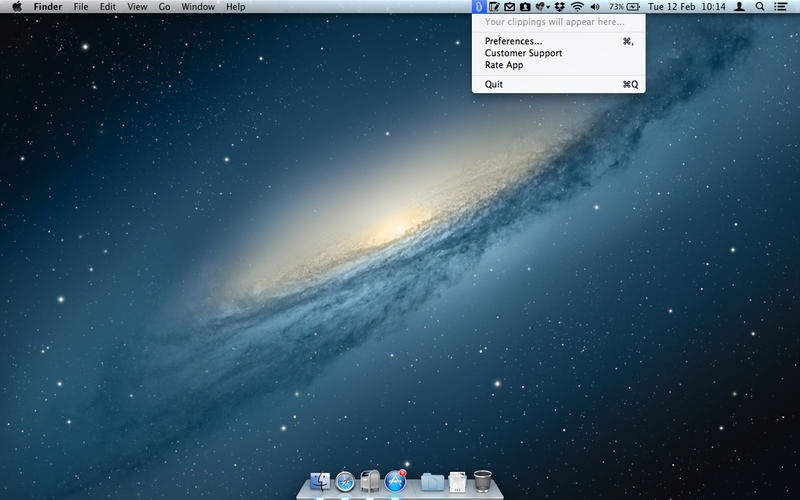Open the mailbox app in the Dock
800x500 pixels.
370,481
